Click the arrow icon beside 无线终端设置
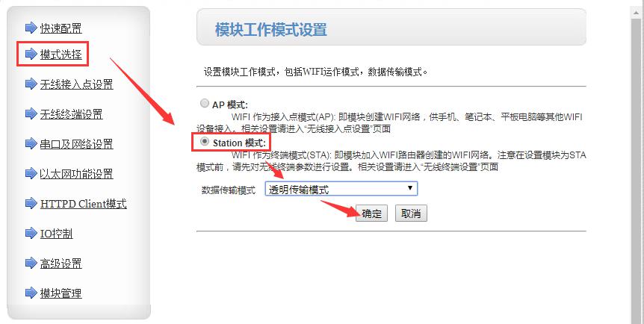The width and height of the screenshot is (644, 324). point(31,113)
